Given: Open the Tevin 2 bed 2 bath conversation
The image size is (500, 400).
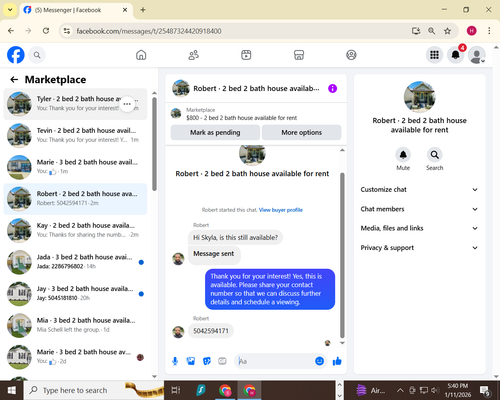Looking at the screenshot, I should [x=75, y=135].
